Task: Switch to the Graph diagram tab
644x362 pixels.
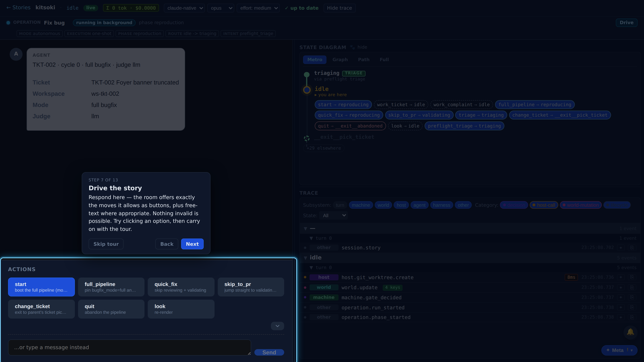Action: click(340, 60)
